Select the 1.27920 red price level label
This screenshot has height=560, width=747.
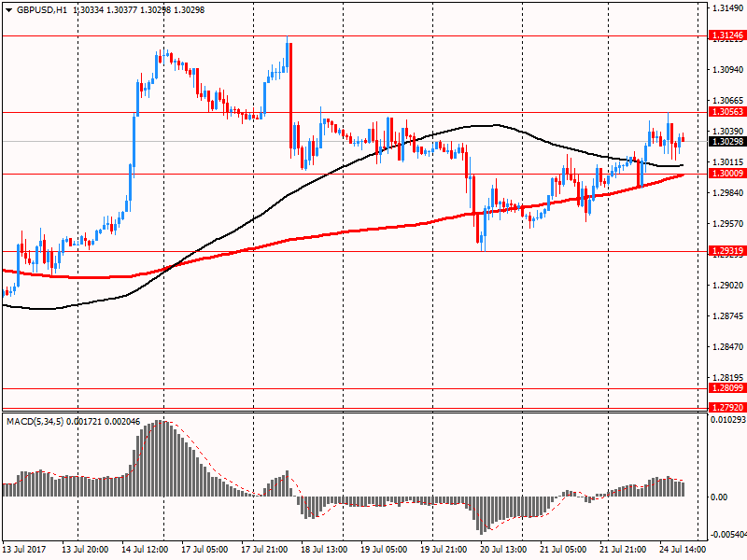[x=727, y=408]
